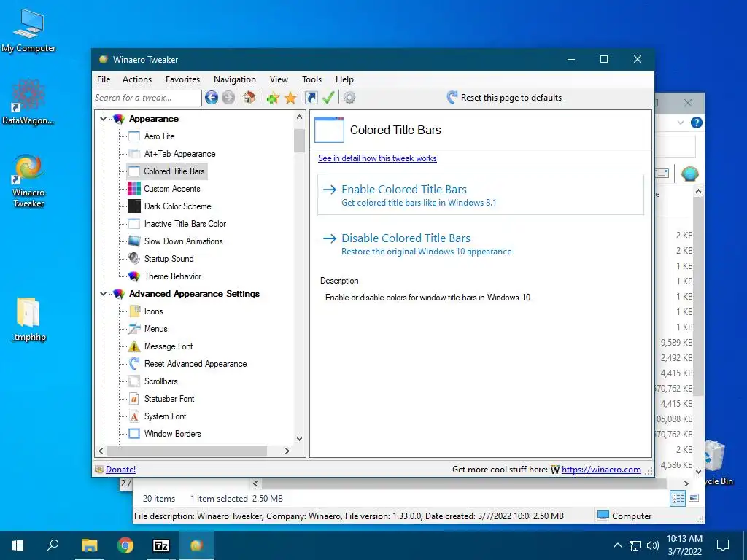Open the https://winaero.com link
Image resolution: width=747 pixels, height=560 pixels.
(x=601, y=470)
